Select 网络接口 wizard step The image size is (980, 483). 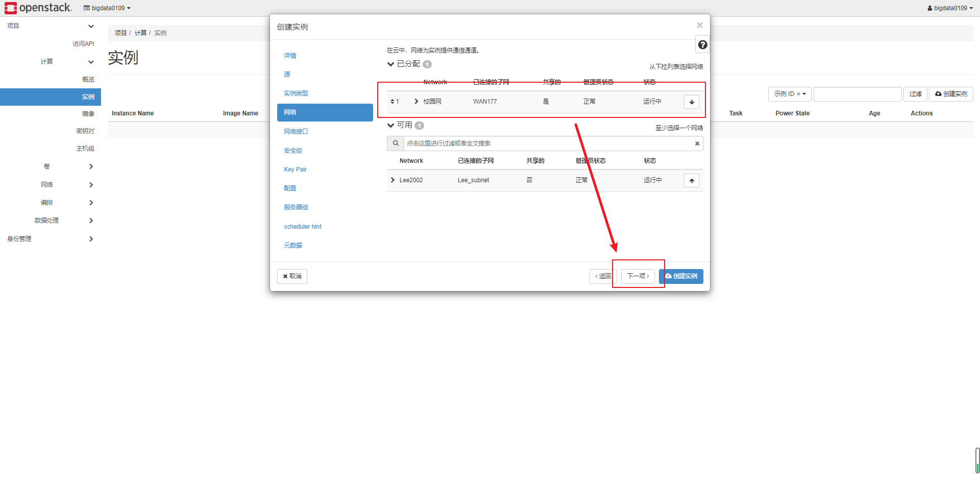(325, 132)
